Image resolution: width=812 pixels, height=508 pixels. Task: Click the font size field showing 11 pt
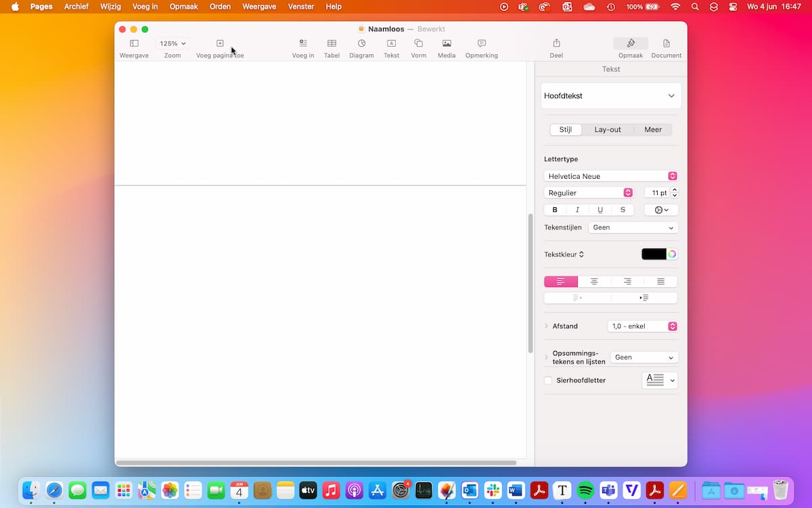(x=655, y=193)
